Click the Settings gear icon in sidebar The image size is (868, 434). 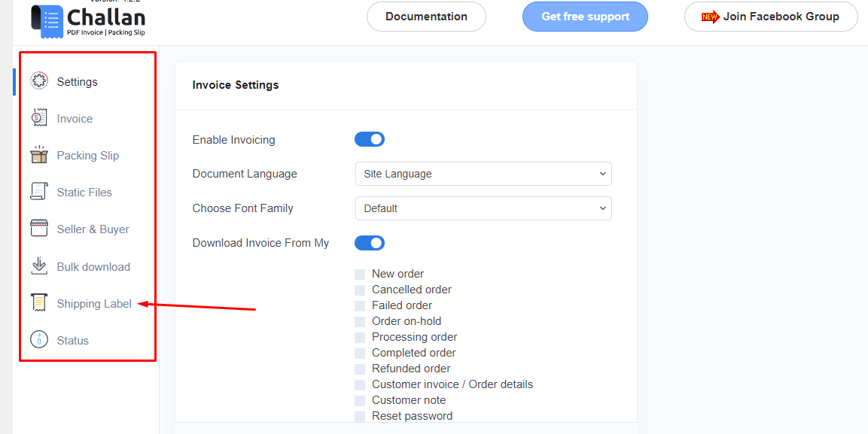pyautogui.click(x=38, y=80)
